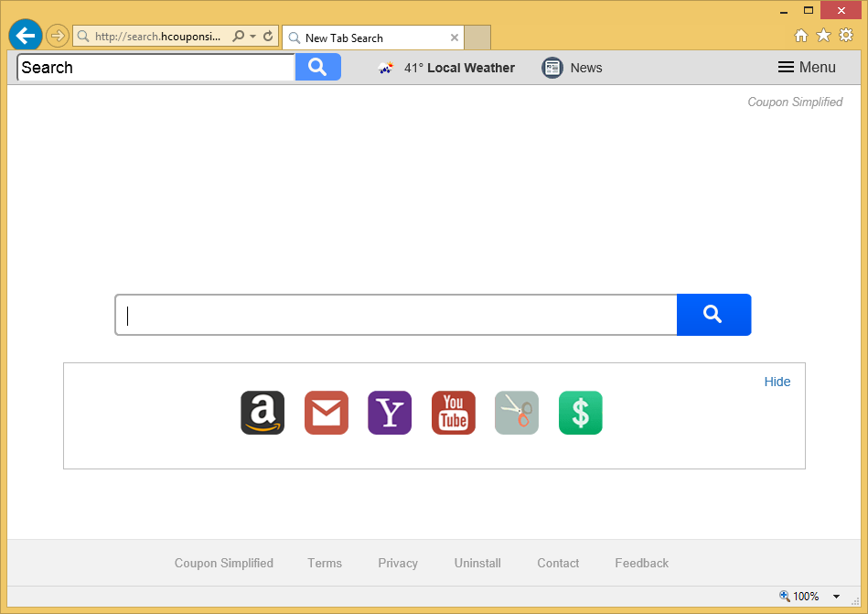Click the toolbar search magnifier button
This screenshot has height=614, width=868.
(x=317, y=67)
